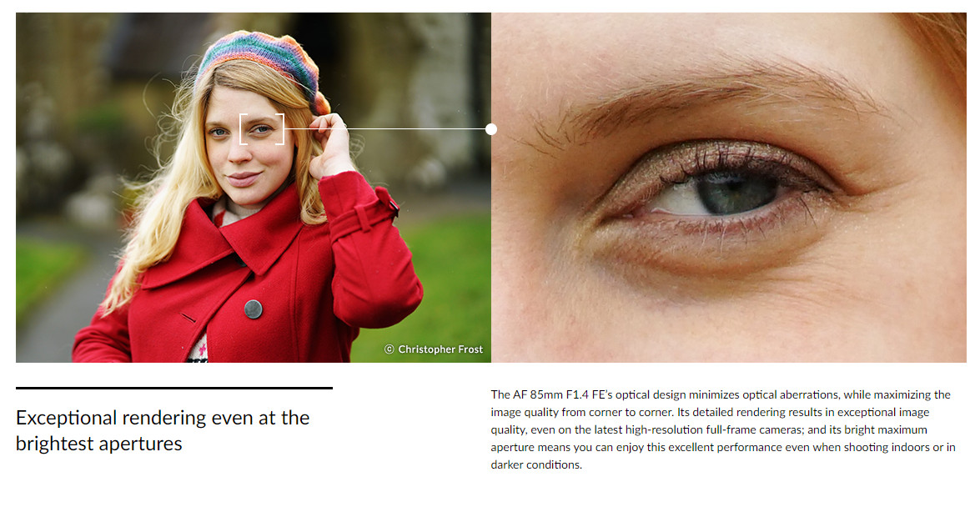980x512 pixels.
Task: Click the 'brightest apertures' heading line
Action: (98, 444)
